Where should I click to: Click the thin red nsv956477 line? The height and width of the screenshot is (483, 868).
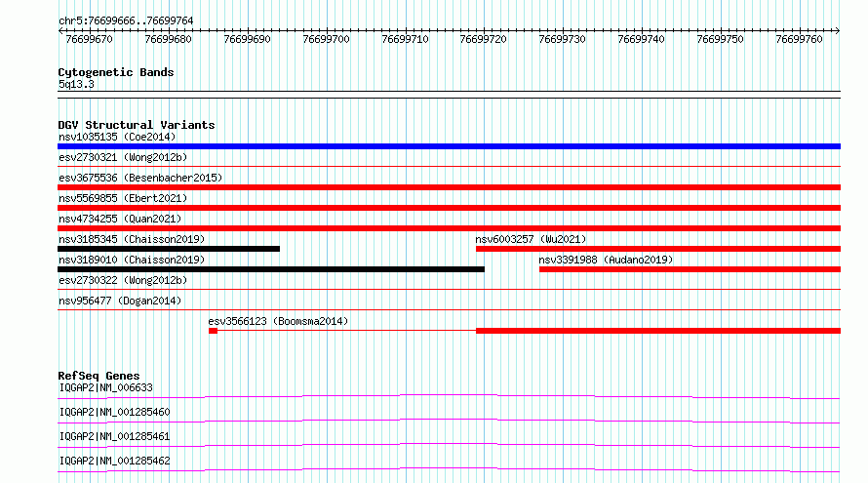pyautogui.click(x=449, y=309)
